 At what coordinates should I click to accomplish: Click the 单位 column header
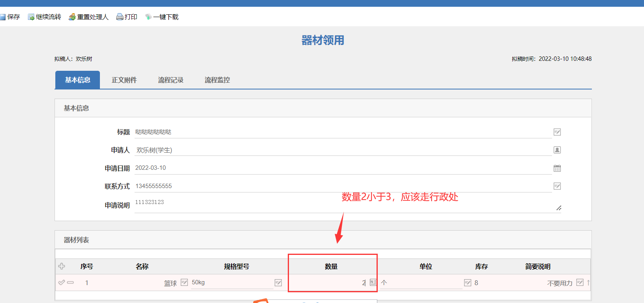click(x=425, y=266)
